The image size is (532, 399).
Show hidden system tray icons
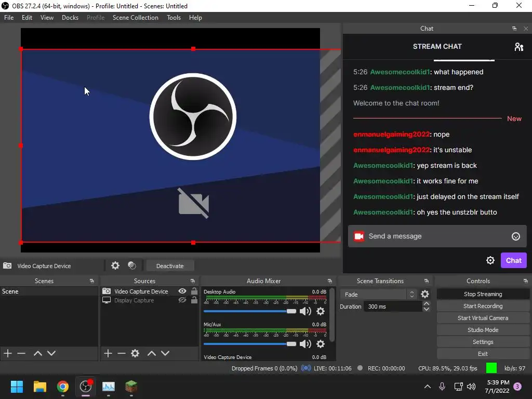pyautogui.click(x=428, y=387)
